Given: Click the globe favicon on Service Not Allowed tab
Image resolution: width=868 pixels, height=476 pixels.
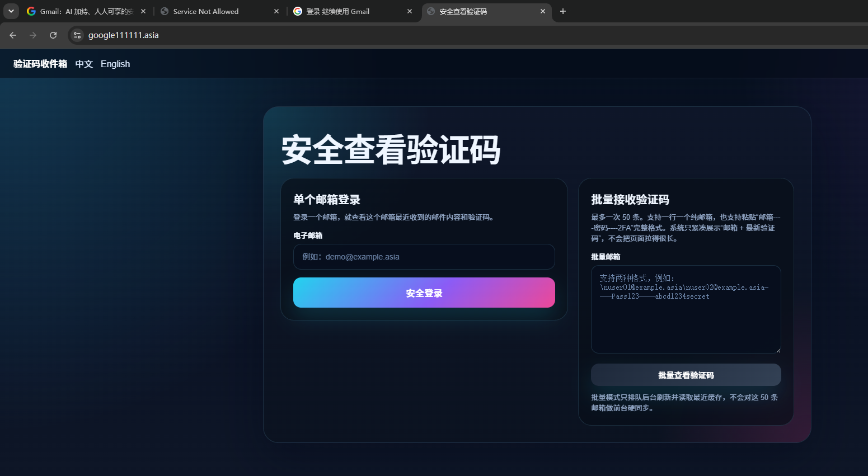Looking at the screenshot, I should (165, 11).
